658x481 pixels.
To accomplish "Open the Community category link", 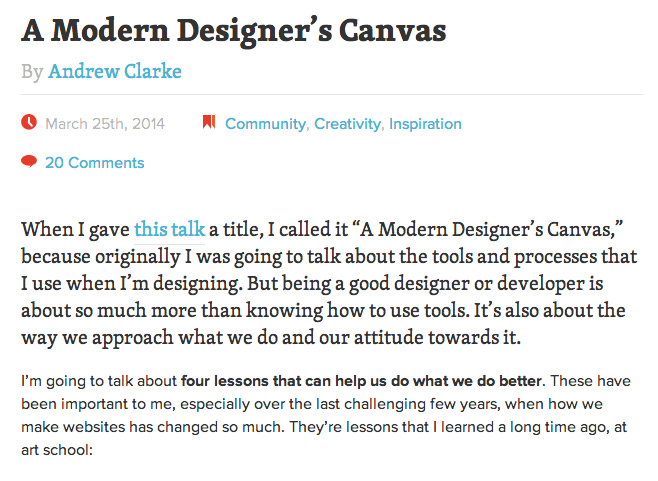I will (265, 124).
